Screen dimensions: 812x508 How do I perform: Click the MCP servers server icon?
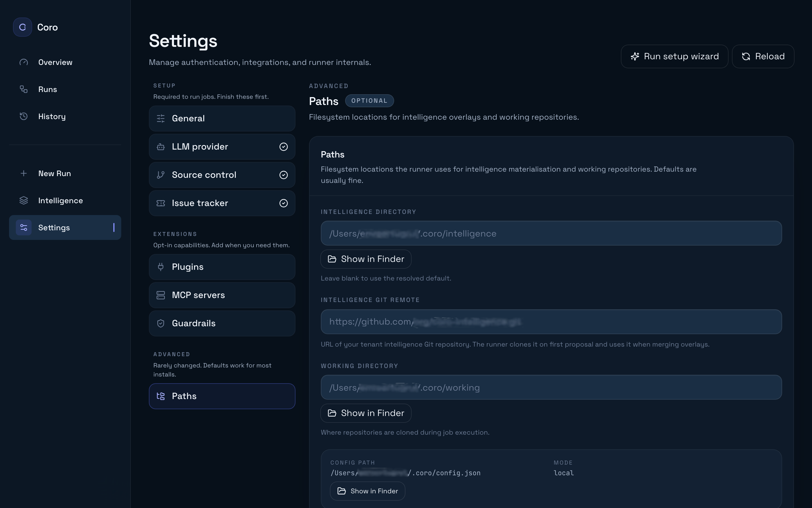pyautogui.click(x=161, y=295)
